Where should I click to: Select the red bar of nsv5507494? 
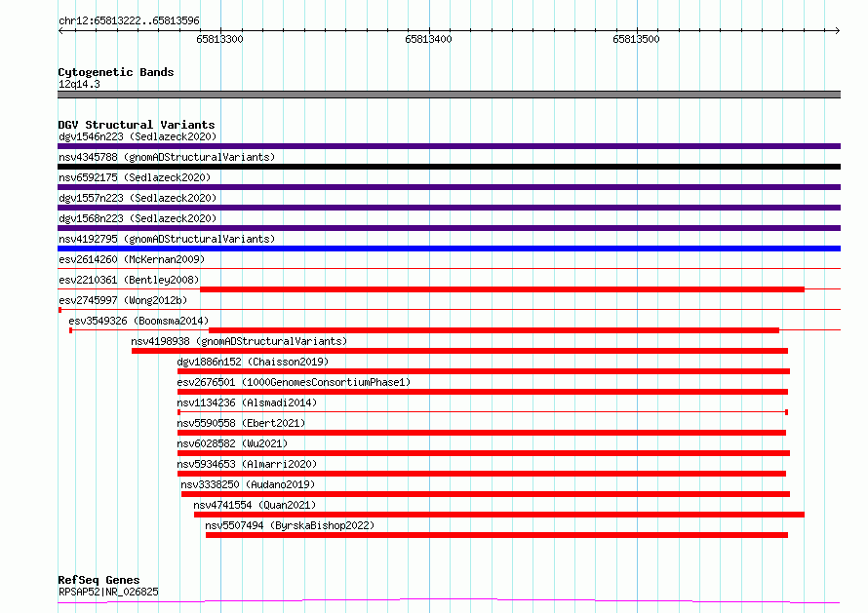[x=496, y=535]
